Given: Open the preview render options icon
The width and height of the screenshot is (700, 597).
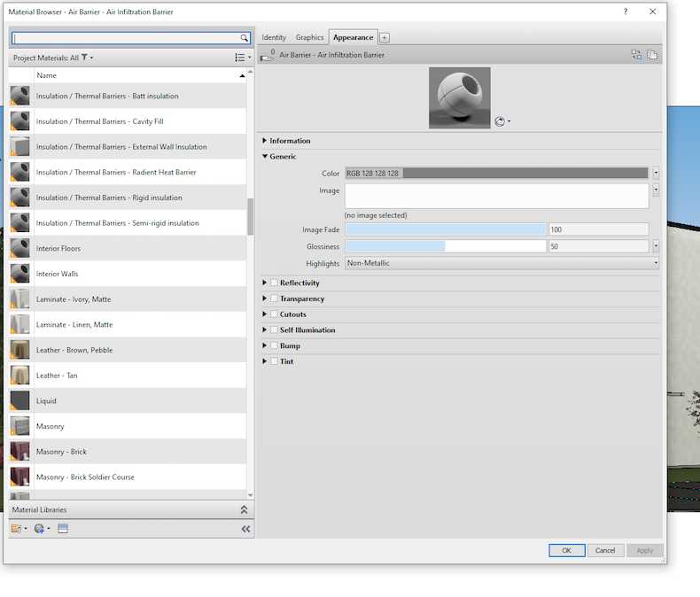Looking at the screenshot, I should [x=502, y=121].
